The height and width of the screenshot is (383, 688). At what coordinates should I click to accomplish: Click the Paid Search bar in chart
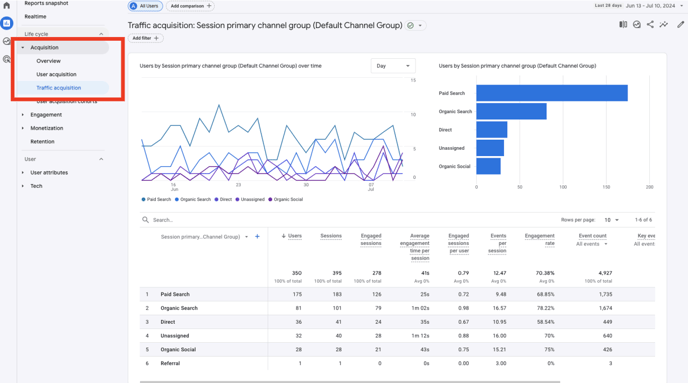click(x=552, y=93)
